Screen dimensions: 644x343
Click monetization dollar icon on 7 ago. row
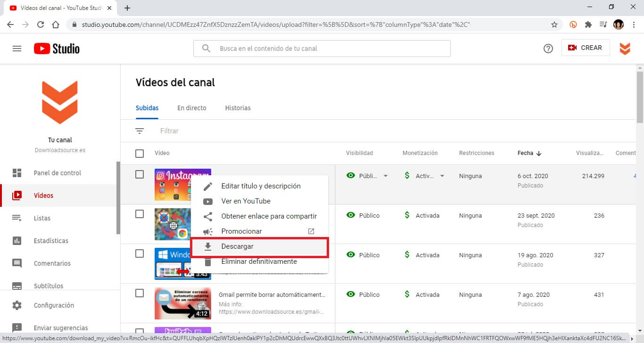click(x=407, y=294)
